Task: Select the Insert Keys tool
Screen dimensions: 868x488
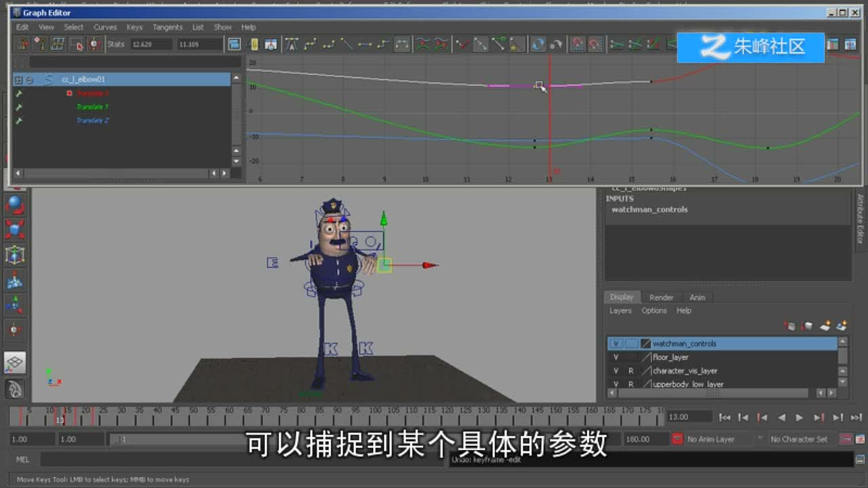Action: [x=41, y=45]
